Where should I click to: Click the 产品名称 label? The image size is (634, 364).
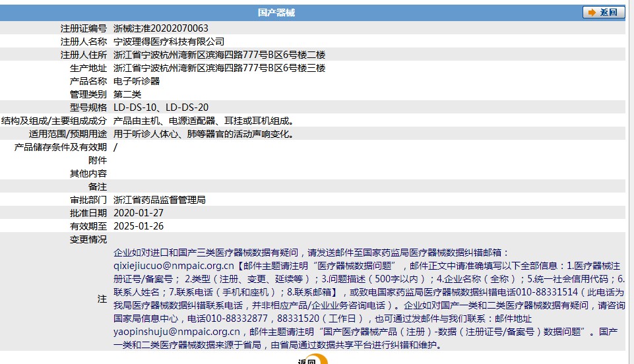(88, 81)
